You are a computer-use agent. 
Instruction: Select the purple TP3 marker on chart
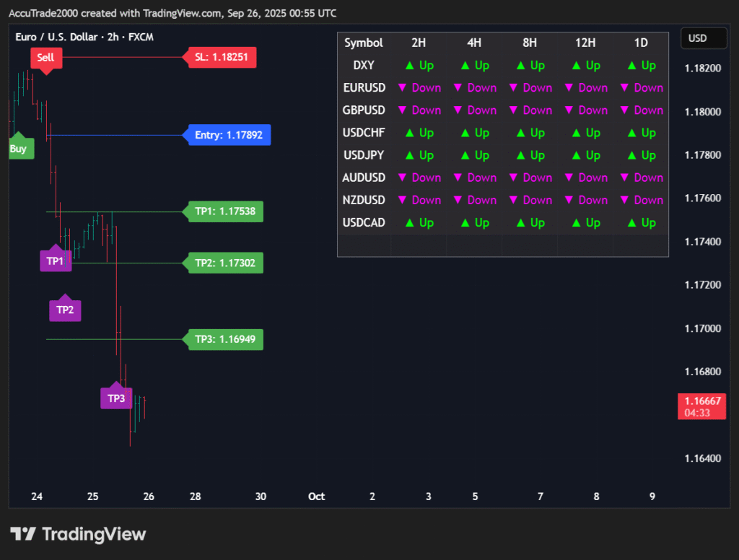click(116, 398)
